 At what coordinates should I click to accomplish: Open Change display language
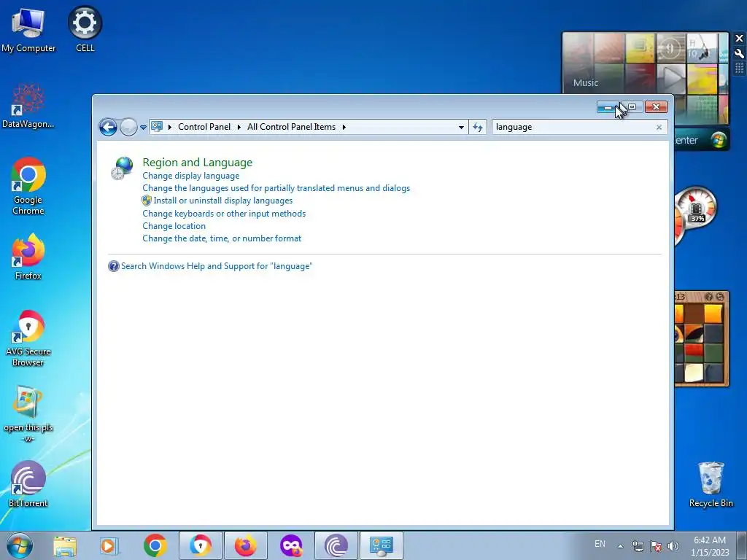[190, 176]
